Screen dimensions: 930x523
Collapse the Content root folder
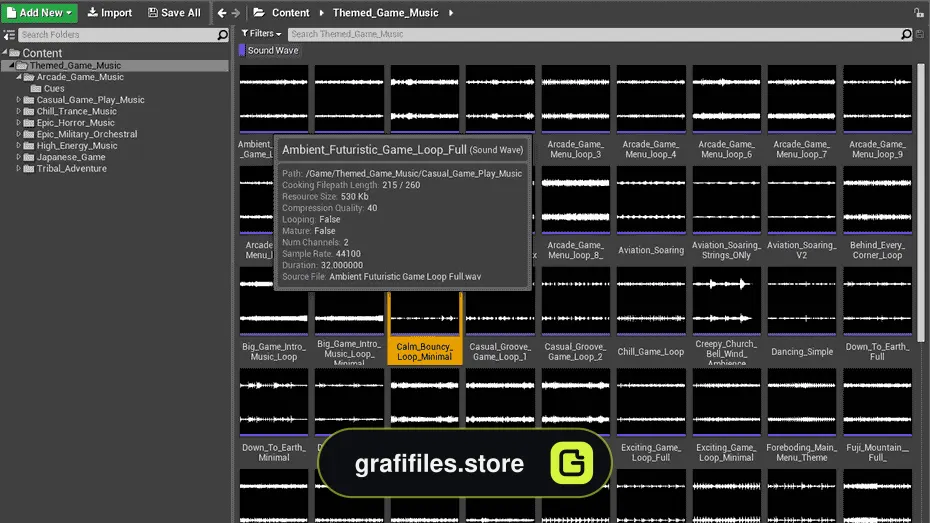(x=5, y=52)
